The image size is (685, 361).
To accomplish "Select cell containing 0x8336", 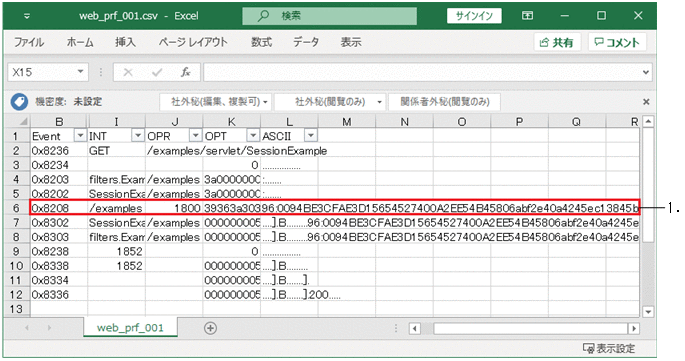I will (59, 295).
